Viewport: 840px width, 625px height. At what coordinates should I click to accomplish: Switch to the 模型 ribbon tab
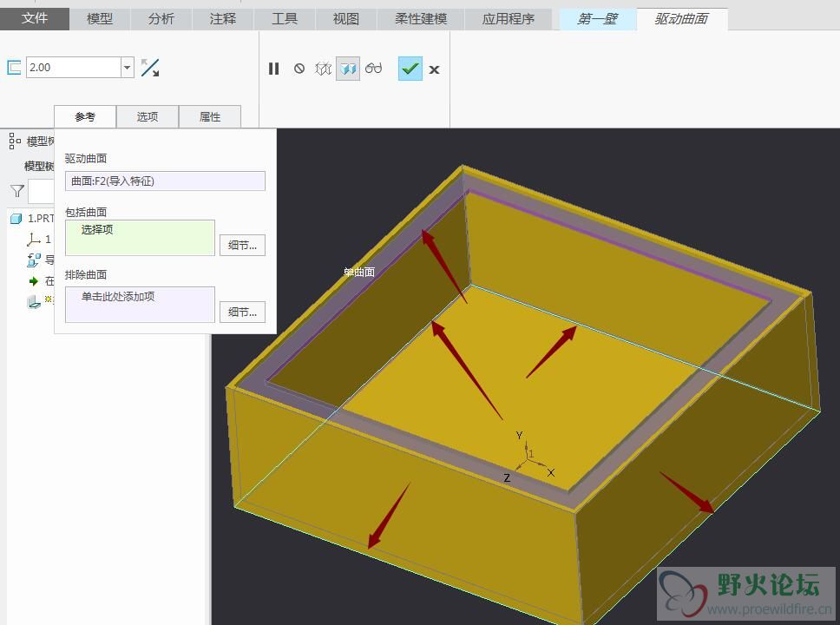[x=100, y=19]
